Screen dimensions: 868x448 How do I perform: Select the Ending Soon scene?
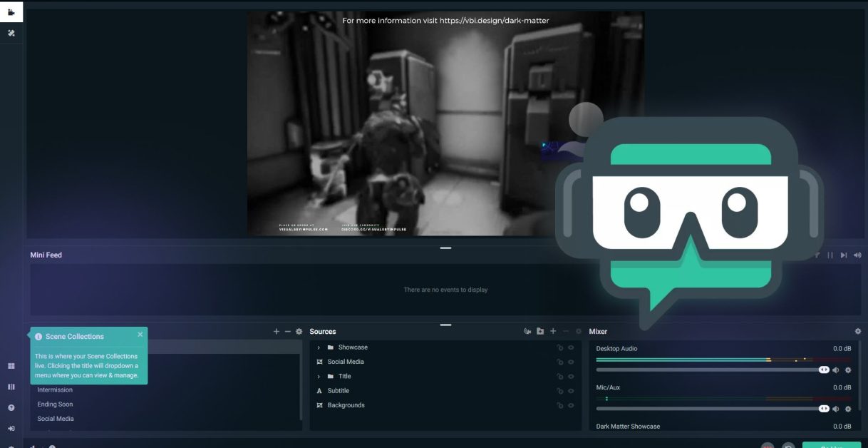pos(56,404)
